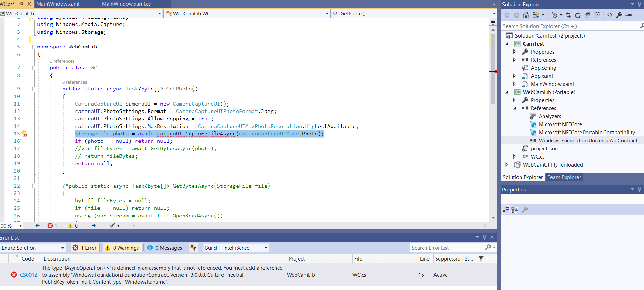Pin the Solution Explorer panel

tap(639, 4)
